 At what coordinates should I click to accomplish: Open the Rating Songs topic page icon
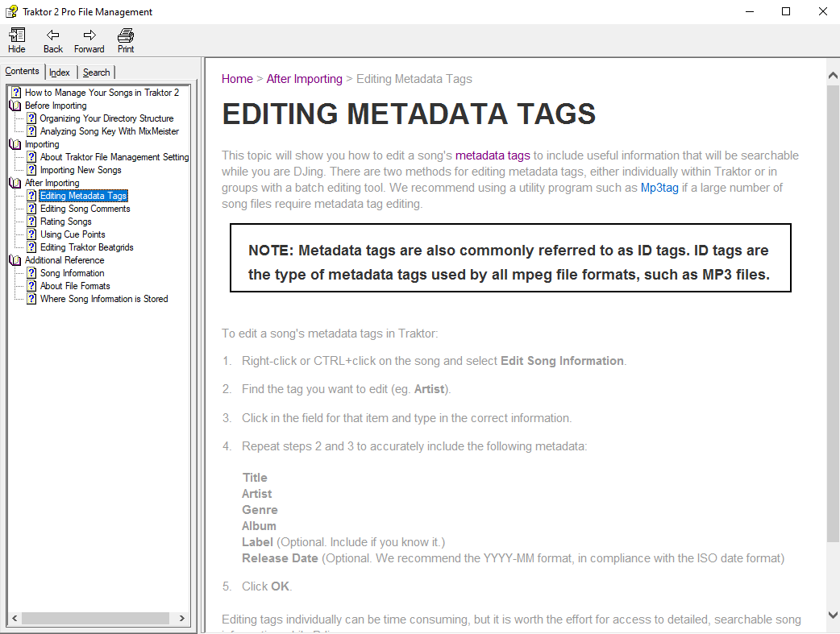pos(31,222)
